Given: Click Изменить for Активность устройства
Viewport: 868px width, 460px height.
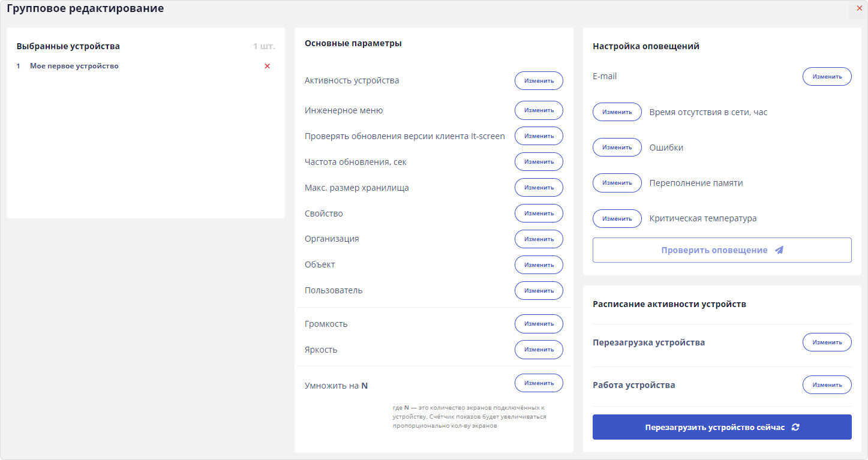Looking at the screenshot, I should [x=539, y=80].
